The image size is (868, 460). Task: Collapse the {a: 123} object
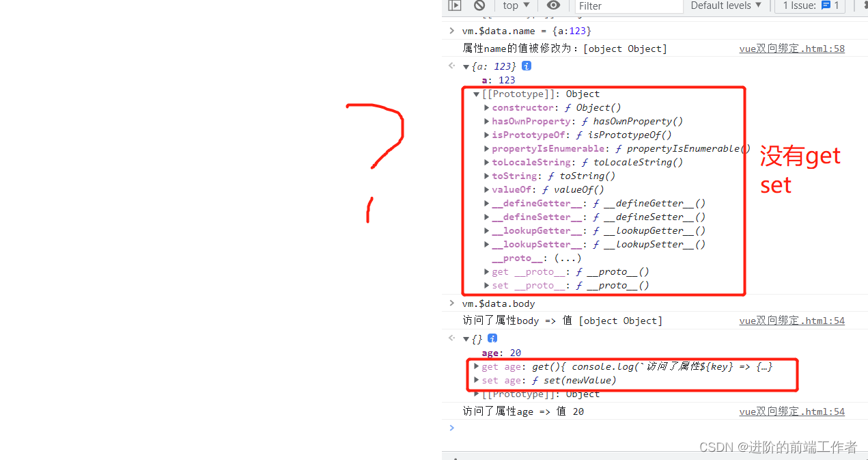coord(466,66)
